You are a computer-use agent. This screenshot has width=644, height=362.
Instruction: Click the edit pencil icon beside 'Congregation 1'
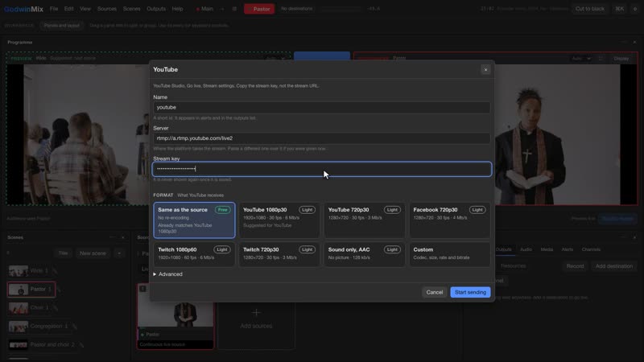coord(74,327)
